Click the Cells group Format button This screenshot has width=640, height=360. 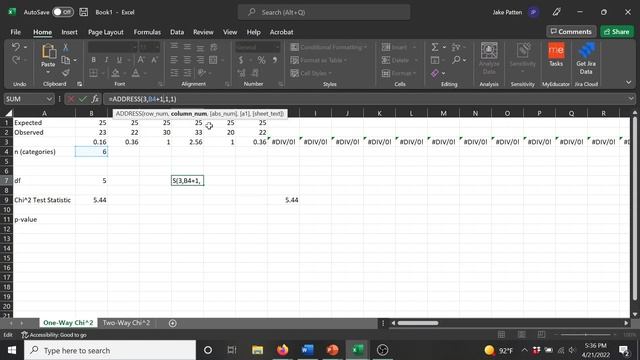(x=399, y=73)
